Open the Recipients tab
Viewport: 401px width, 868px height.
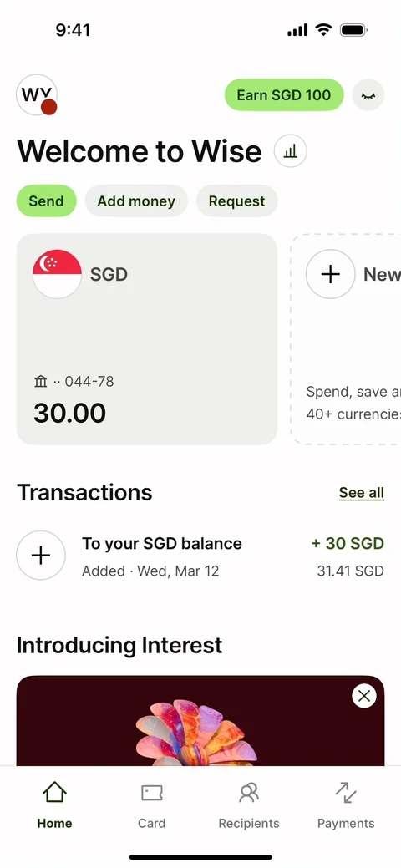(x=249, y=805)
